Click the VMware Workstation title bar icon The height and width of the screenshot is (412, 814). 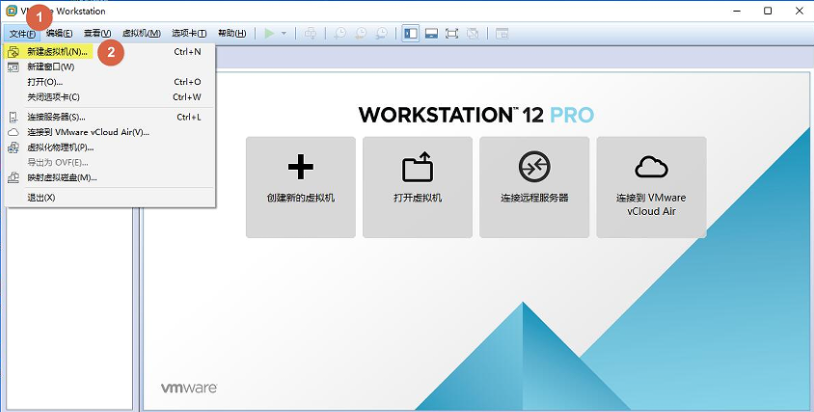pyautogui.click(x=11, y=11)
